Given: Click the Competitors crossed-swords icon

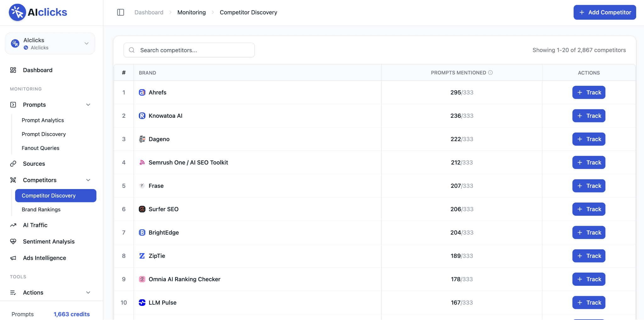Looking at the screenshot, I should pyautogui.click(x=13, y=180).
